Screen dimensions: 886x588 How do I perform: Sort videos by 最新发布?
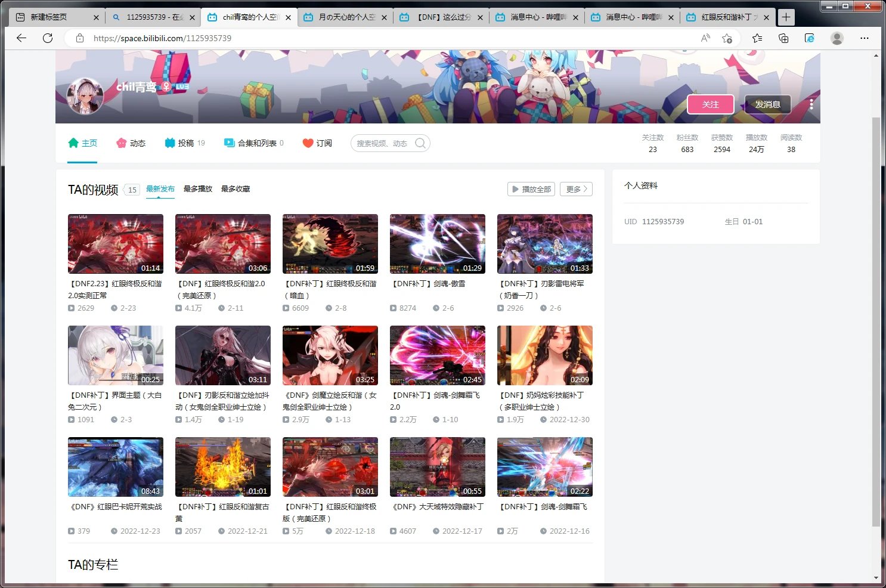[160, 189]
